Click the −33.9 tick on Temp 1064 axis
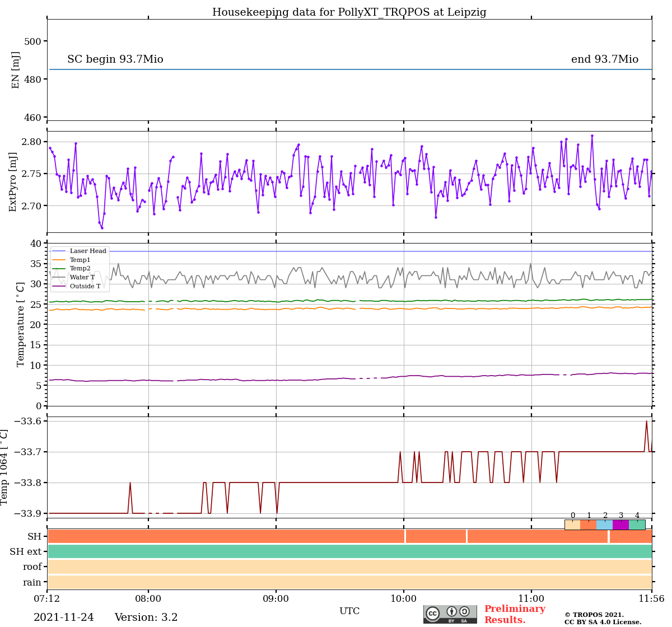Image resolution: width=672 pixels, height=627 pixels. click(27, 513)
